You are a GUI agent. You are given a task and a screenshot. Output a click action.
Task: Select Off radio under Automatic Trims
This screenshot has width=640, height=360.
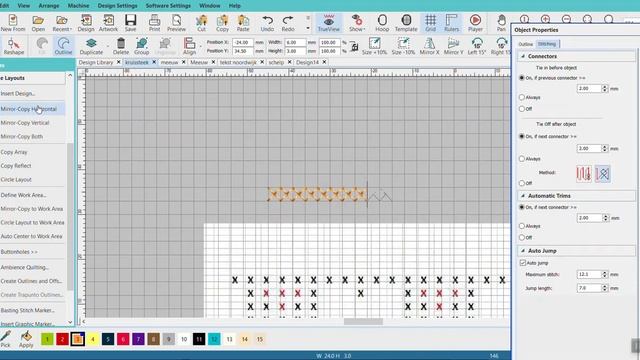[522, 238]
